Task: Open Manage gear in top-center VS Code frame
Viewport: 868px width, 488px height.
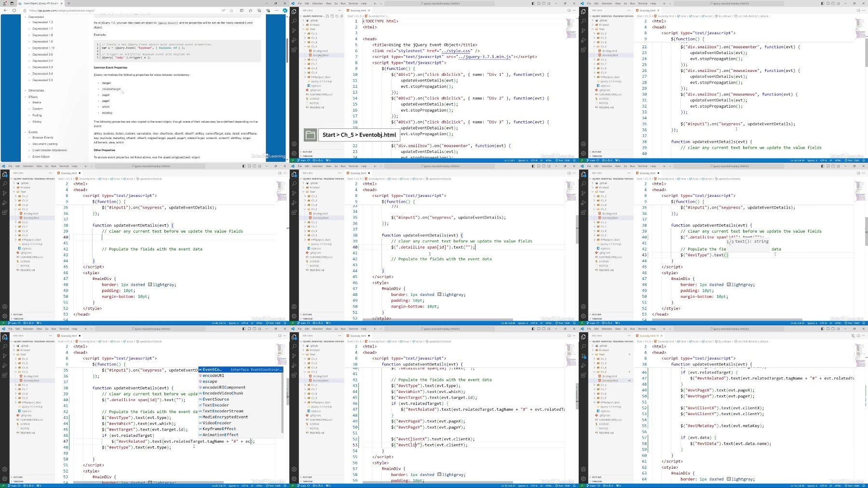Action: (x=294, y=153)
